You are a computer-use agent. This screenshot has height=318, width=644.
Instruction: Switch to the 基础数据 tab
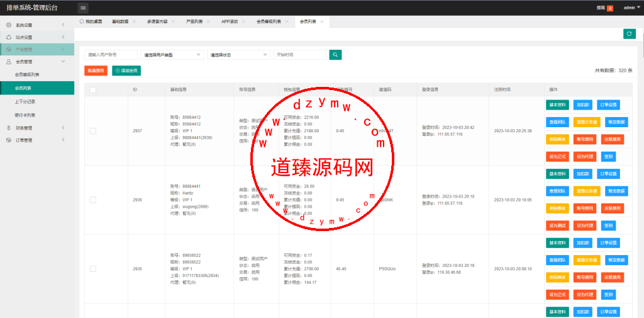(120, 21)
